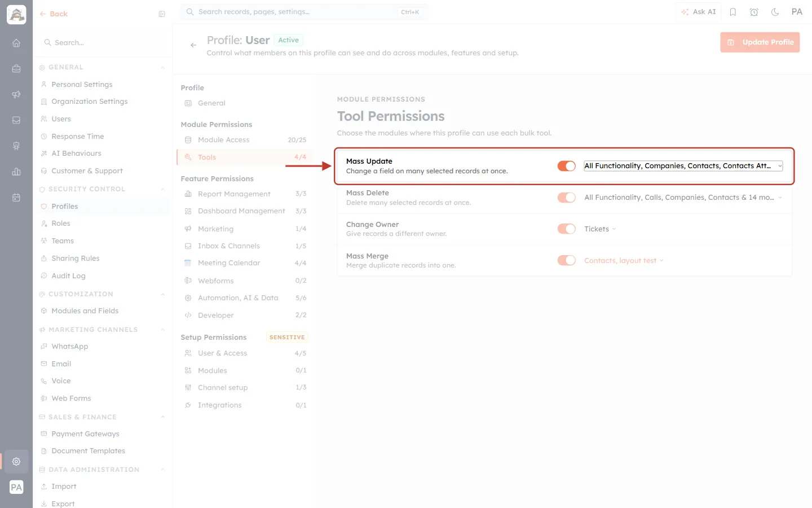Click the back arrow beside Profile: User

tap(193, 45)
